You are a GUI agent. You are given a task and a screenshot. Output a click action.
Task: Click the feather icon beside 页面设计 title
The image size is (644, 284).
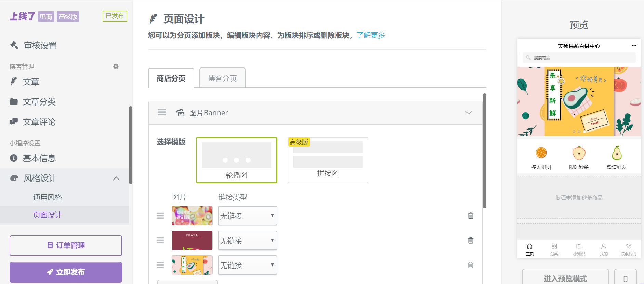tap(153, 19)
